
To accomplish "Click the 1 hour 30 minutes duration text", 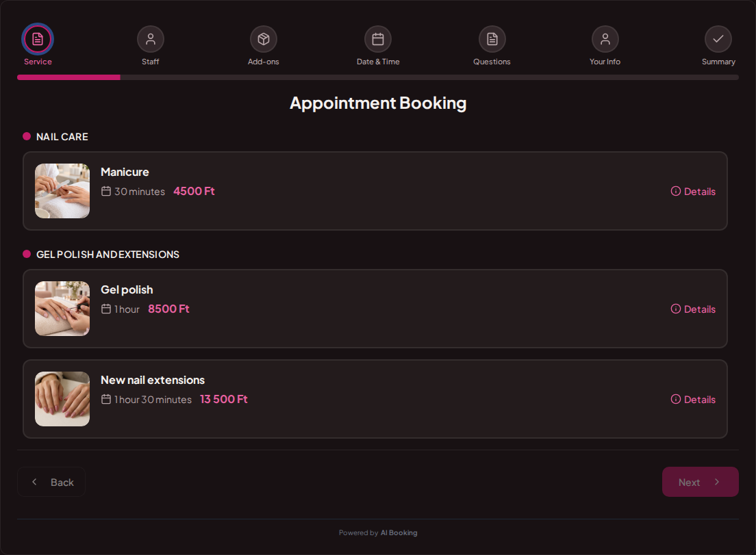I will 153,400.
